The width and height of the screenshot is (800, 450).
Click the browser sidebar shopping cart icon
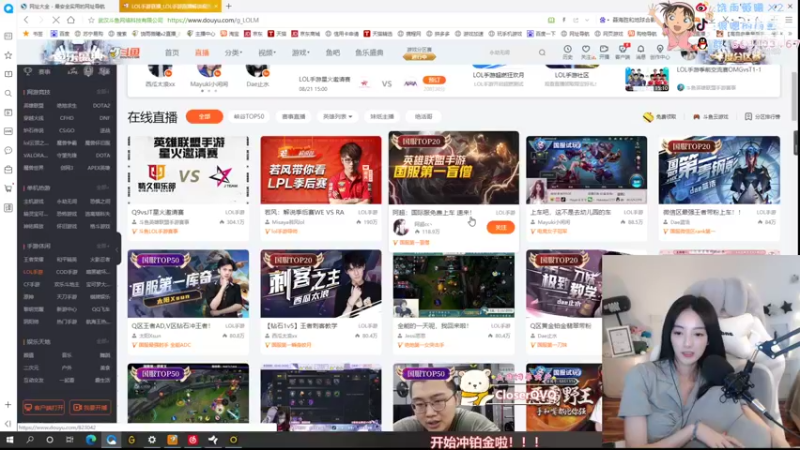(8, 188)
